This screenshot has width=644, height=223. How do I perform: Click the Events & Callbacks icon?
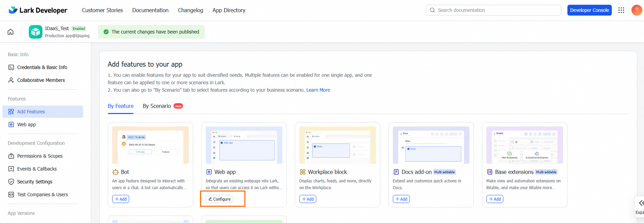(11, 169)
